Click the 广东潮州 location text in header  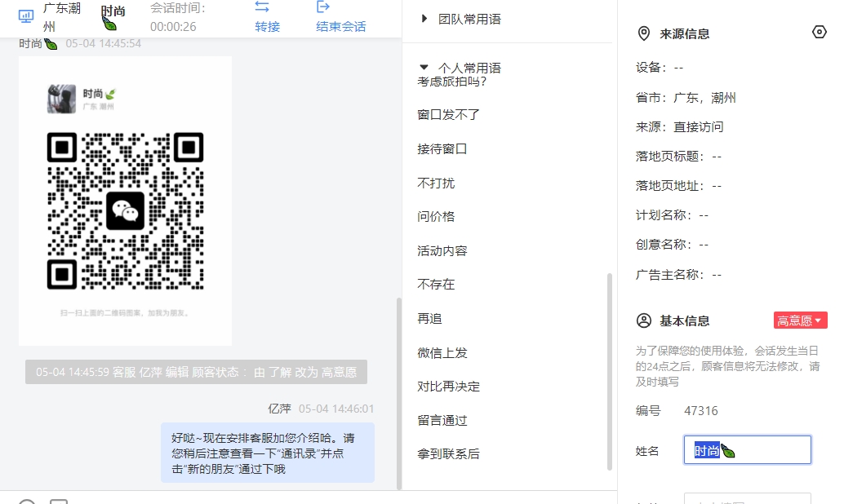tap(62, 17)
